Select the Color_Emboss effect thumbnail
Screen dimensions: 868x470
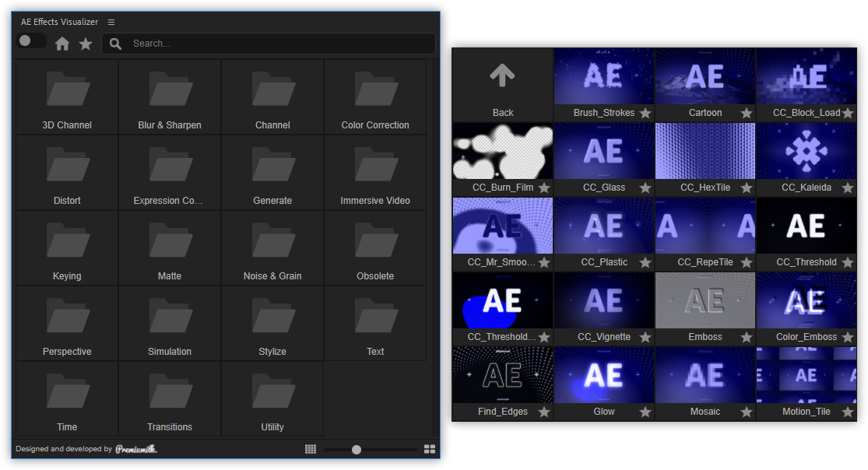click(807, 300)
